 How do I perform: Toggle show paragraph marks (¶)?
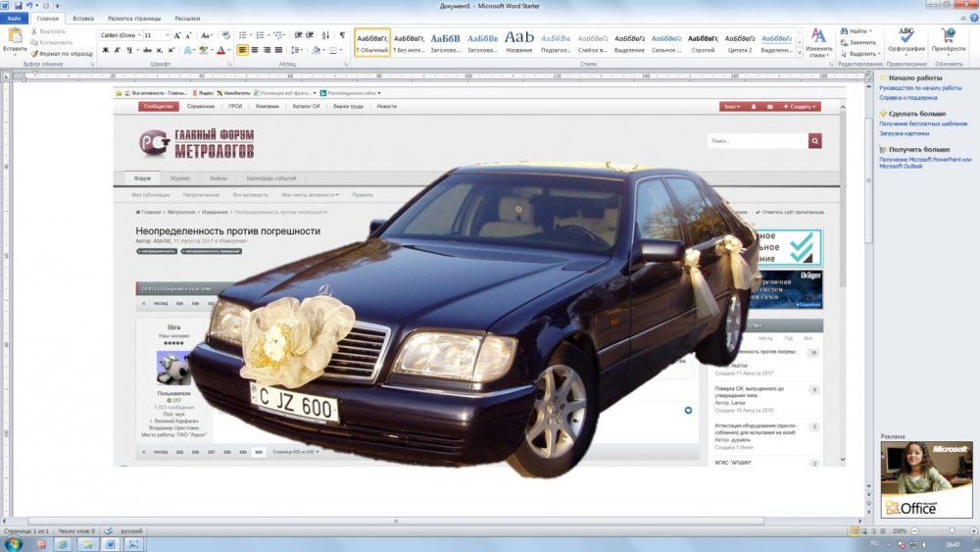point(342,35)
